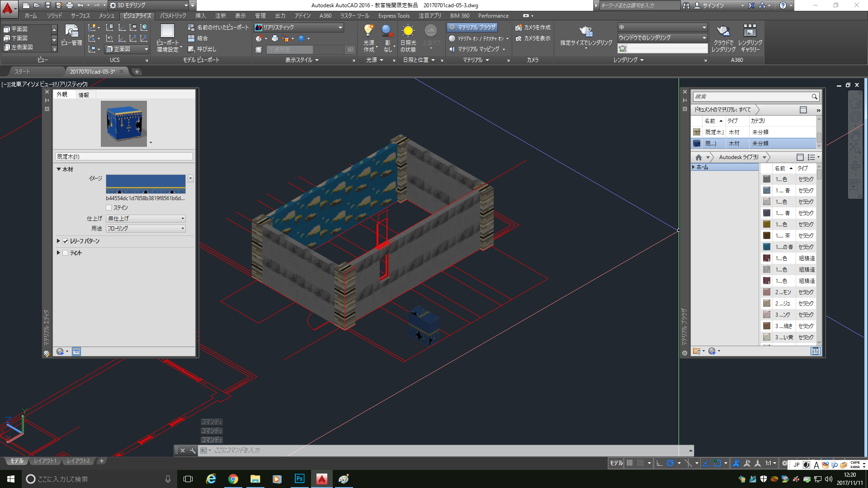Click the Undo arrow in quick access toolbar
Viewport: 868px width, 488px height.
click(x=80, y=5)
